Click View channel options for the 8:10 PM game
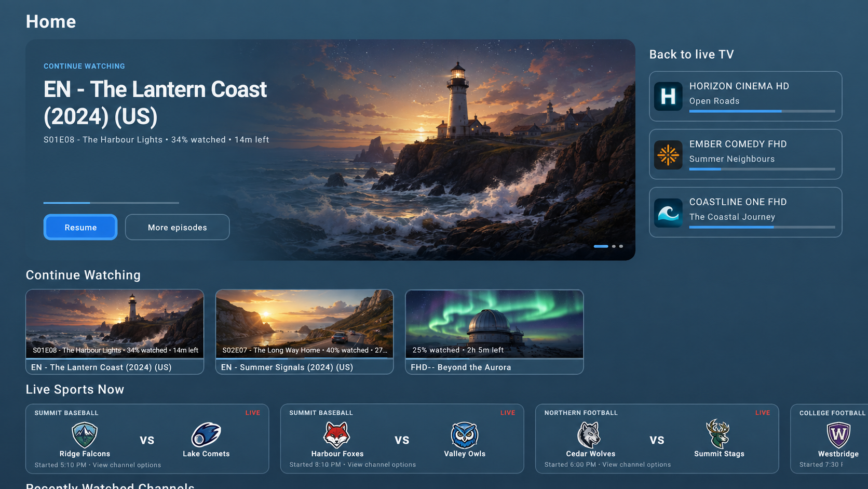 [382, 465]
